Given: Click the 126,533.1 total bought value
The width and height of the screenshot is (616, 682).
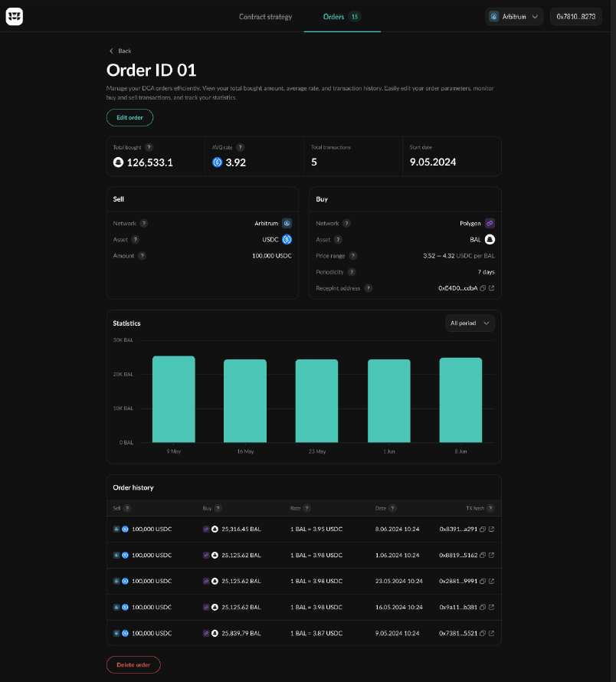Looking at the screenshot, I should point(149,162).
